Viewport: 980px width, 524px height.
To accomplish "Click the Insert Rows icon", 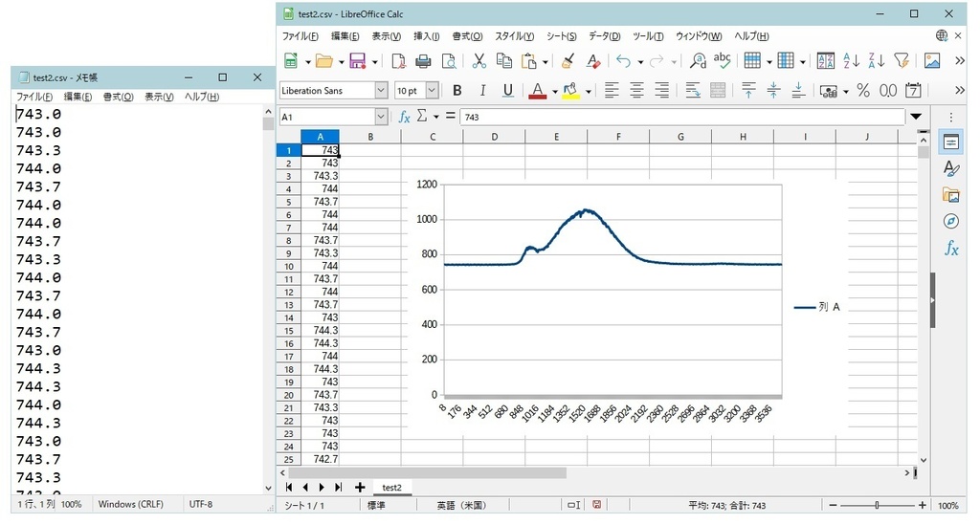I will coord(752,60).
